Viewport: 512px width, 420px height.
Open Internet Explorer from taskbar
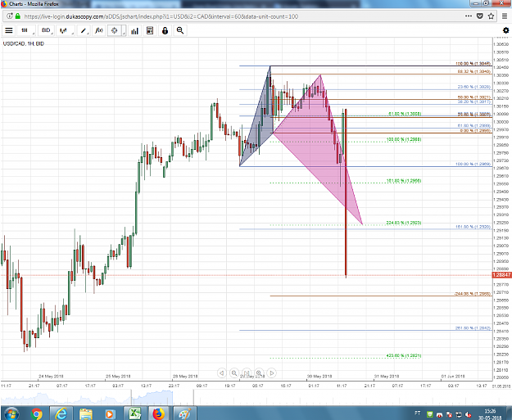tap(61, 413)
